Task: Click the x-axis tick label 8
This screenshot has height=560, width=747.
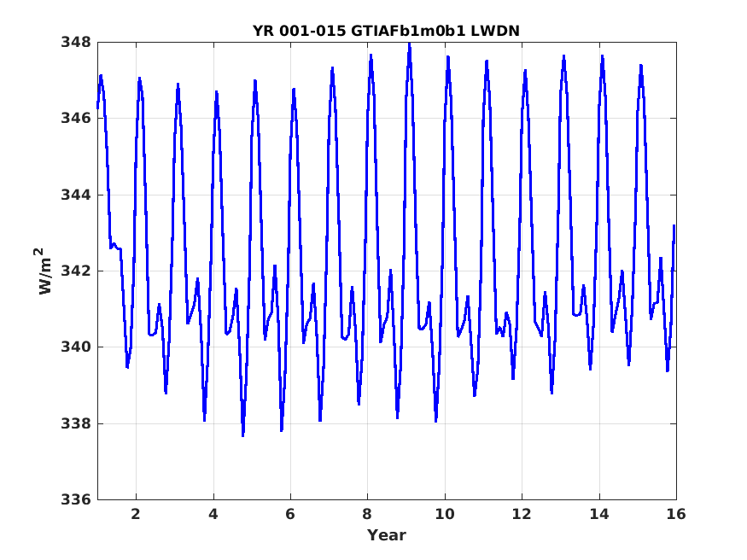Action: click(x=367, y=514)
